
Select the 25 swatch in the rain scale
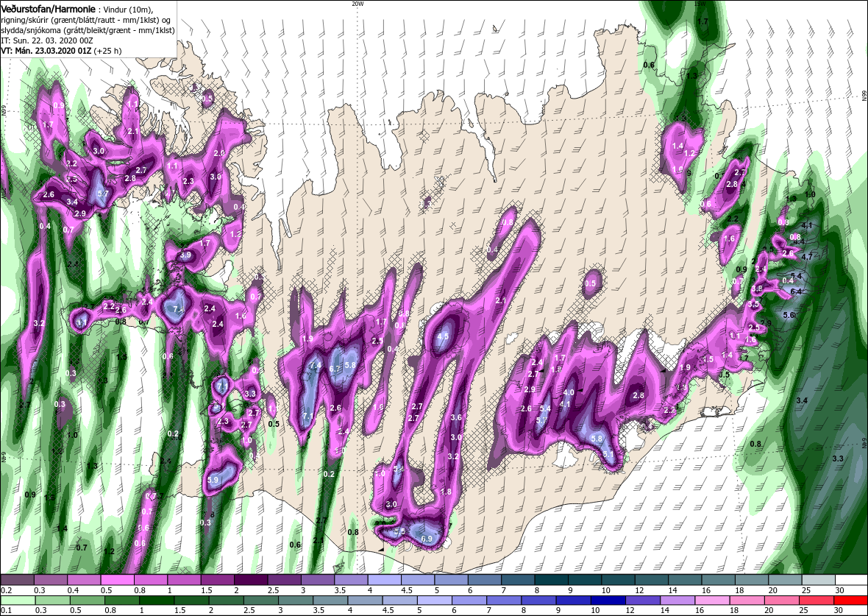(816, 601)
